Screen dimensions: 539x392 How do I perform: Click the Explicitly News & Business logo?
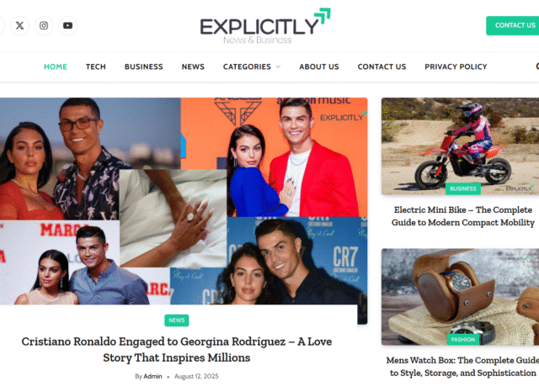(x=265, y=26)
